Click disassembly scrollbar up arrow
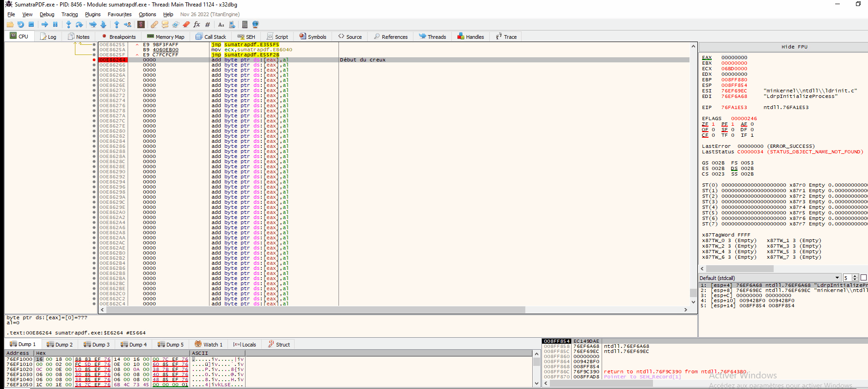The image size is (868, 389). point(693,46)
